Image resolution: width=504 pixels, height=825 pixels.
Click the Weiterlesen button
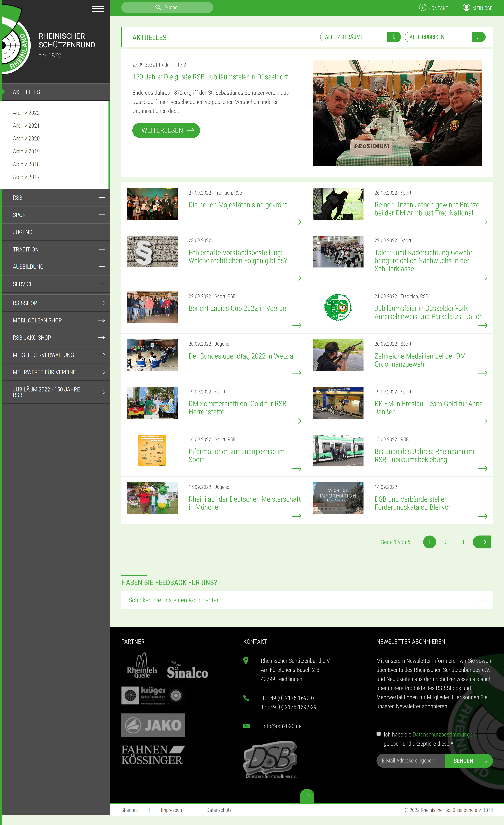[166, 130]
